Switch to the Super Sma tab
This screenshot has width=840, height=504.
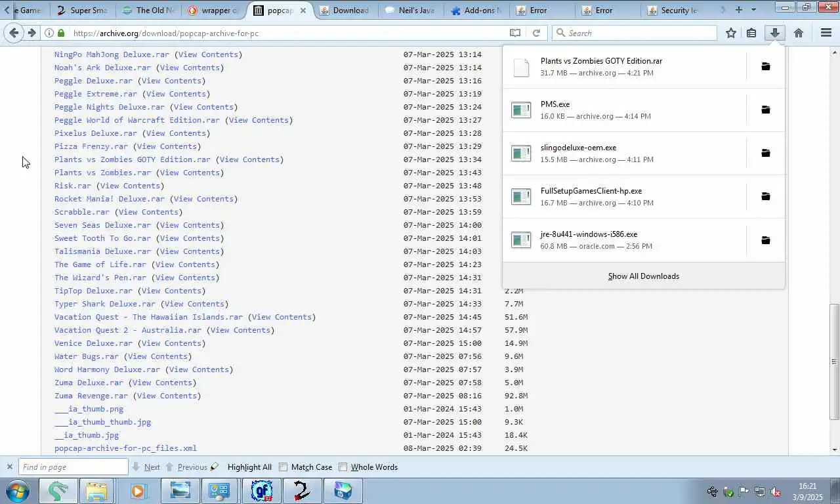click(81, 10)
